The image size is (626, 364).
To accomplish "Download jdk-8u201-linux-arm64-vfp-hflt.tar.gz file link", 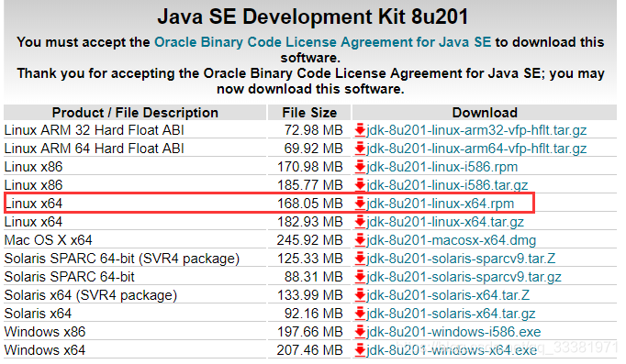I will tap(476, 149).
